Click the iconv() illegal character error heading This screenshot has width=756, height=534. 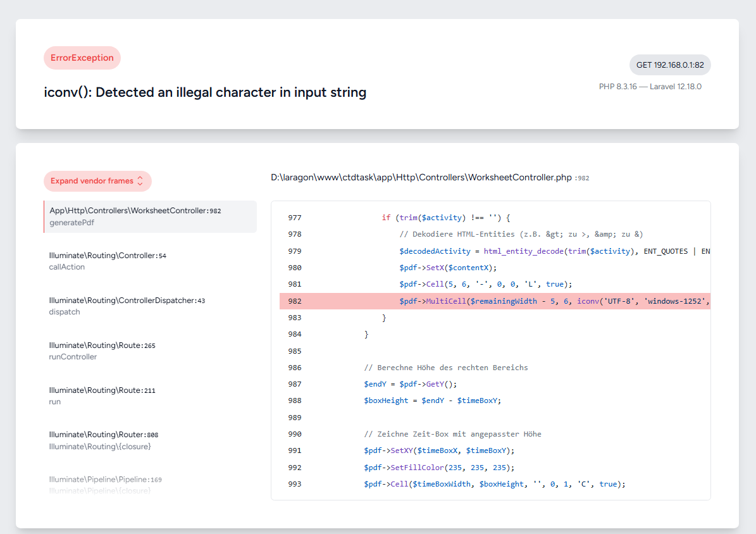point(205,92)
